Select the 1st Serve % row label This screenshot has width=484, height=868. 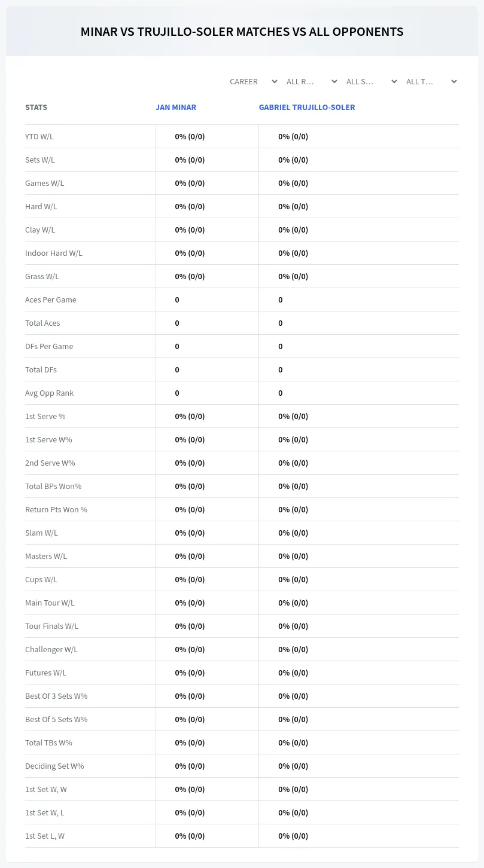click(x=45, y=416)
